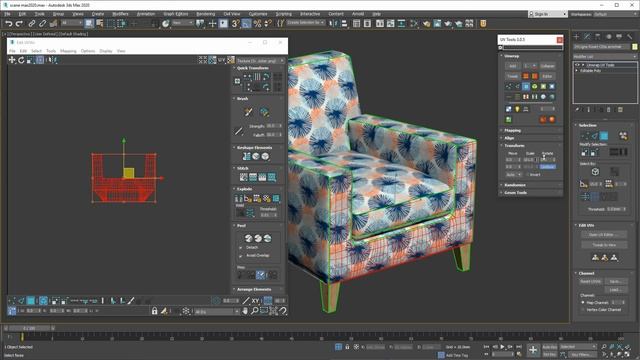Open the Create tab plus icon in command panel

576,37
